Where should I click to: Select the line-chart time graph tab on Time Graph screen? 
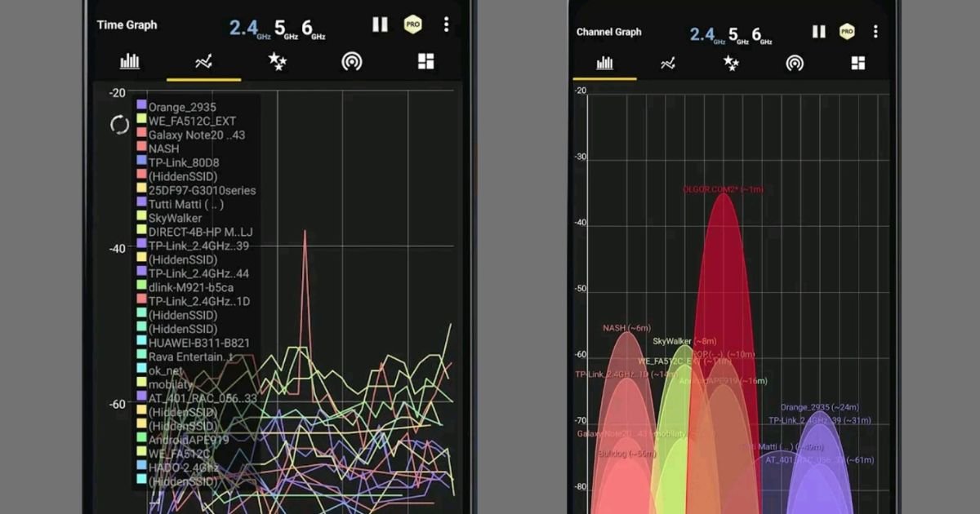(x=204, y=61)
